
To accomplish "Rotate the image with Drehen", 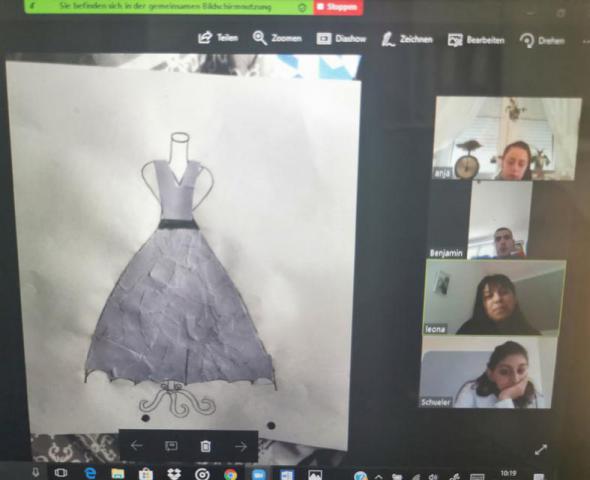I will pos(542,40).
